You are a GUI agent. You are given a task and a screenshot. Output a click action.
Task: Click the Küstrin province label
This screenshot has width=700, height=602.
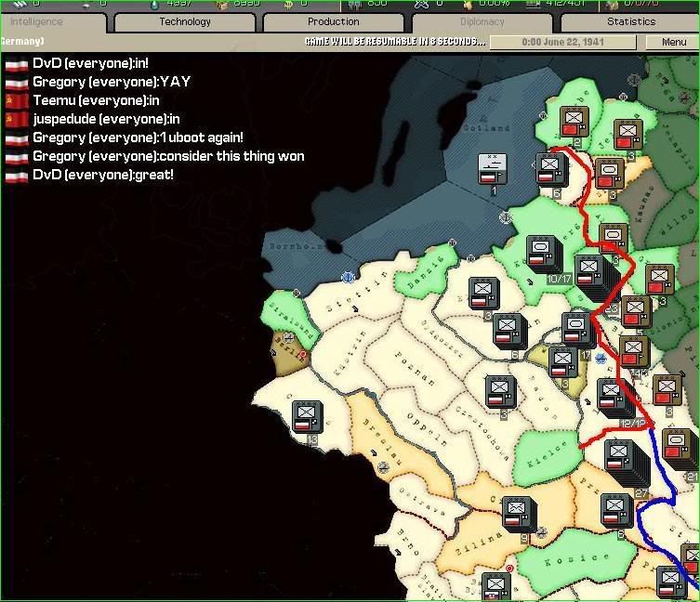pos(350,352)
